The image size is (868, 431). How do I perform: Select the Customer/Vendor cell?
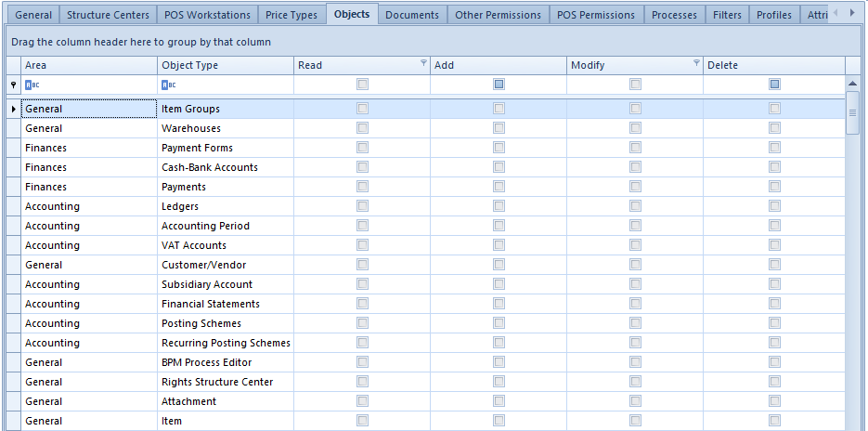[x=226, y=265]
